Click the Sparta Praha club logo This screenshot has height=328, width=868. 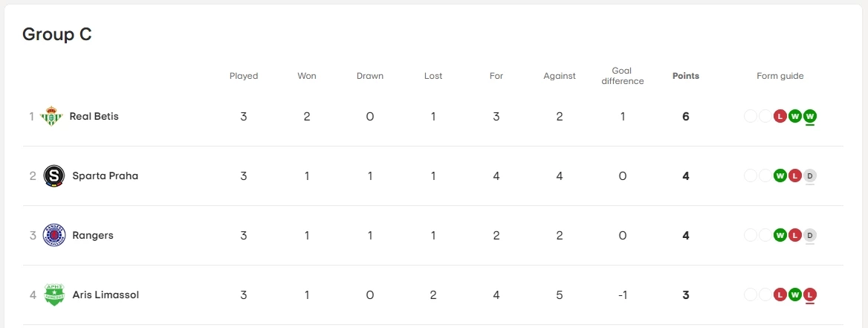tap(54, 176)
